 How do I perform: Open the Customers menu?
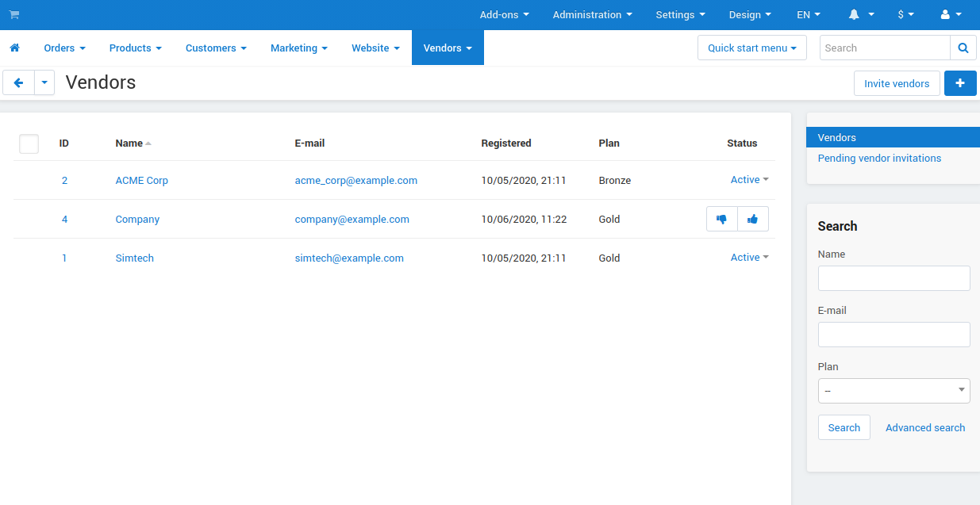216,48
